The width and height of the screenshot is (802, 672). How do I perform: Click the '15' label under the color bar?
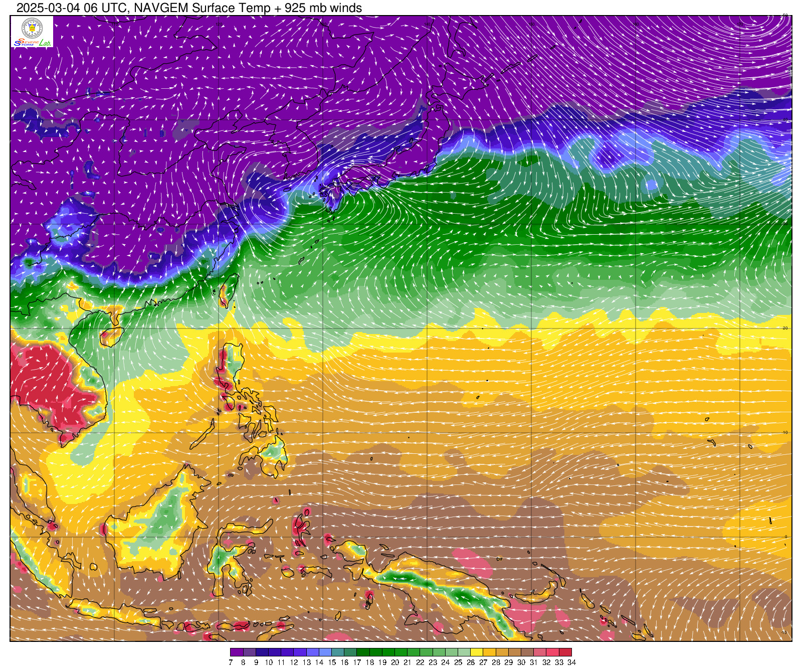(332, 662)
